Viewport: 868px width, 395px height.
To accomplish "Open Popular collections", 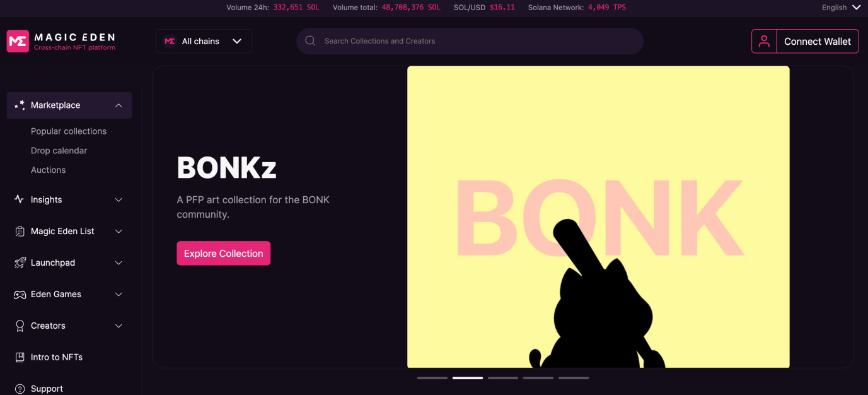I will (x=69, y=131).
